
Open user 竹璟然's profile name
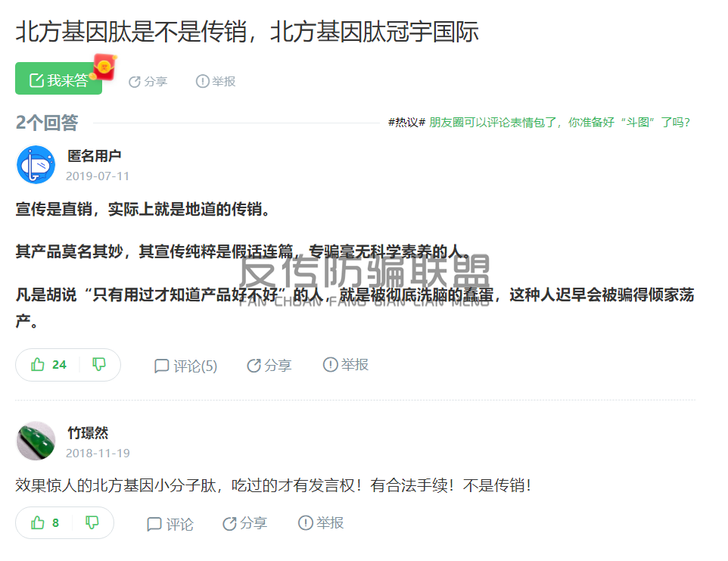tap(88, 433)
